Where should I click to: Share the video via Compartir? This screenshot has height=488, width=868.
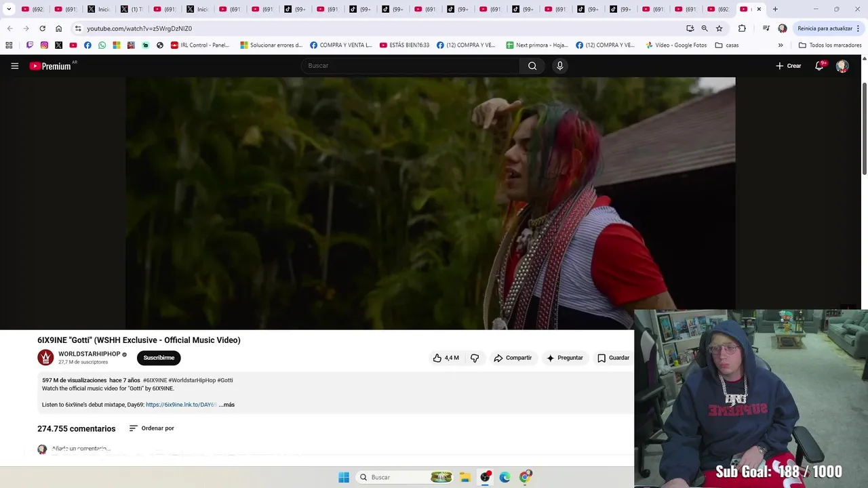[x=513, y=358]
